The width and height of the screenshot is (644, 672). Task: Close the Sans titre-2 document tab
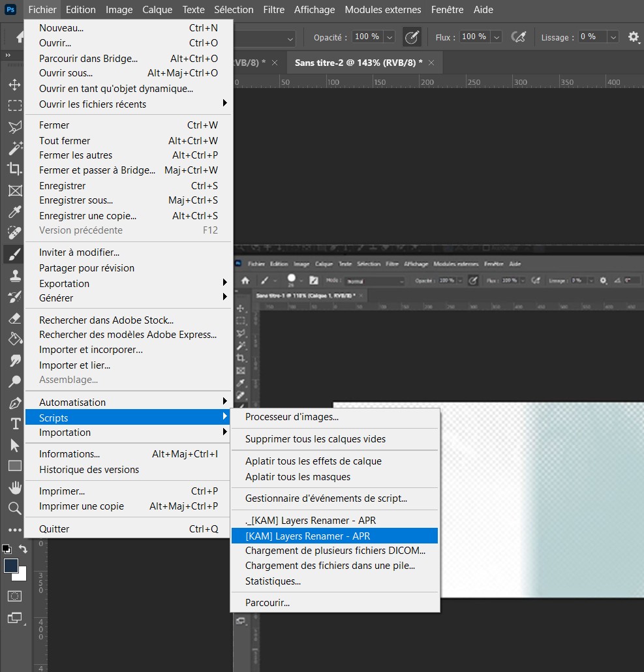point(431,63)
